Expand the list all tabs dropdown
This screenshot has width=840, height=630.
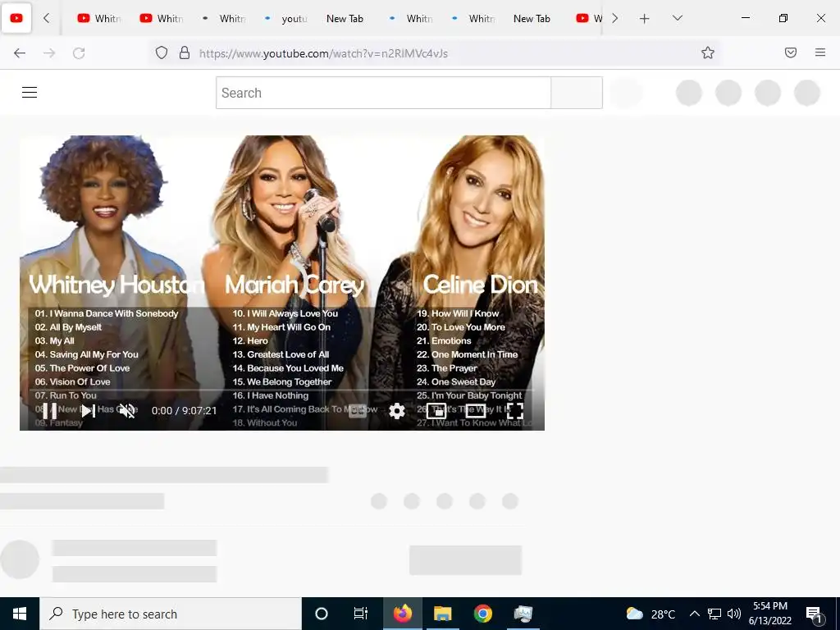(x=677, y=18)
